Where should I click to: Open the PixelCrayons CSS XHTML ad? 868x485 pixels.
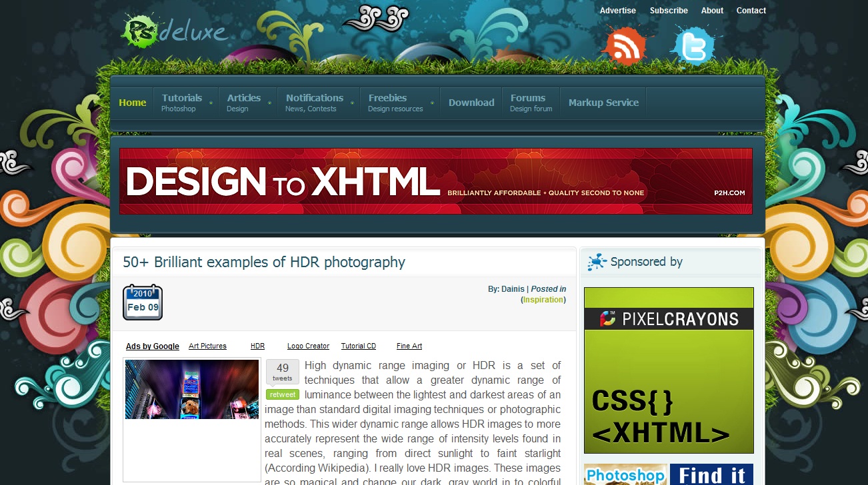point(669,370)
